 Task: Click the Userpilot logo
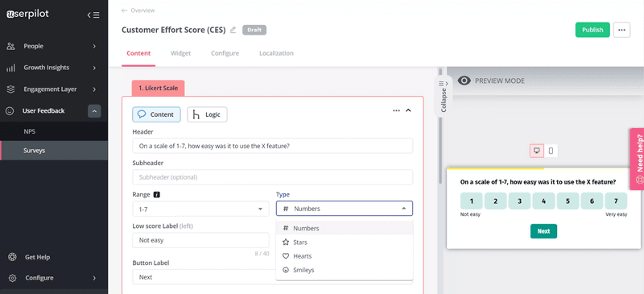27,14
